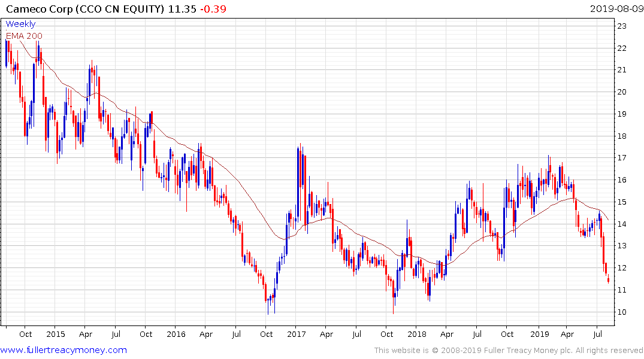
Task: Click the 20 price axis label
Action: 622,92
